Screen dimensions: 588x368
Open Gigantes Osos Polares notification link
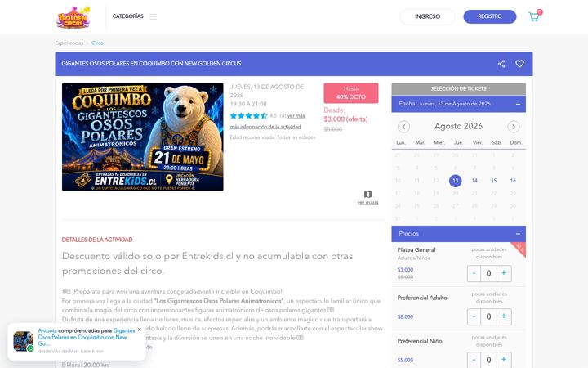click(x=87, y=337)
